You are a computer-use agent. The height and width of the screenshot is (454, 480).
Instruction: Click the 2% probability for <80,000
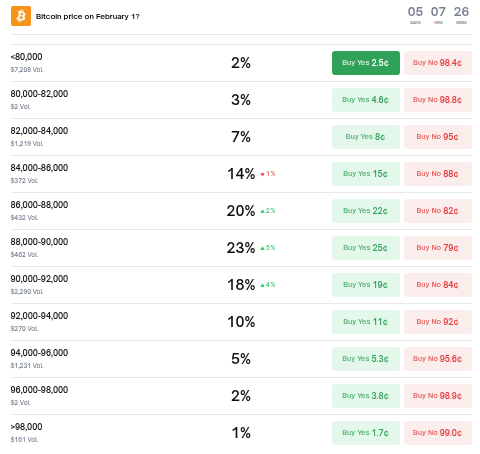point(241,63)
